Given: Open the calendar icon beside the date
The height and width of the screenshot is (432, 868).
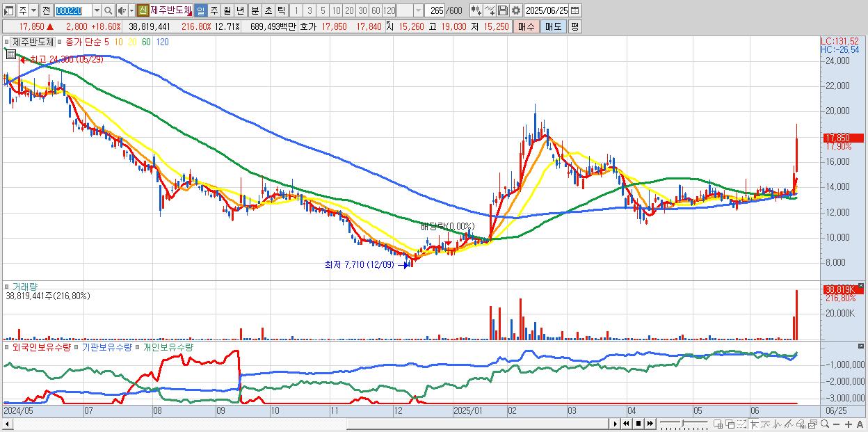Looking at the screenshot, I should point(574,10).
